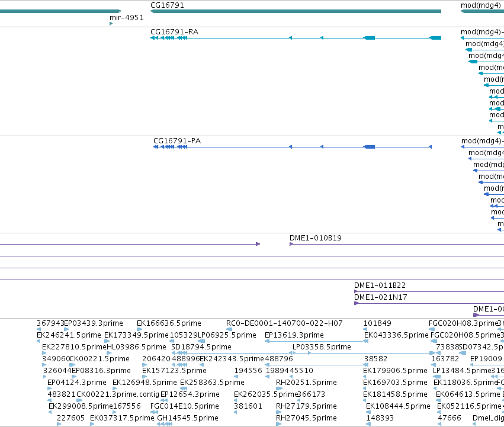The image size is (504, 427).
Task: Select the 167556 feature label
Action: pos(127,406)
